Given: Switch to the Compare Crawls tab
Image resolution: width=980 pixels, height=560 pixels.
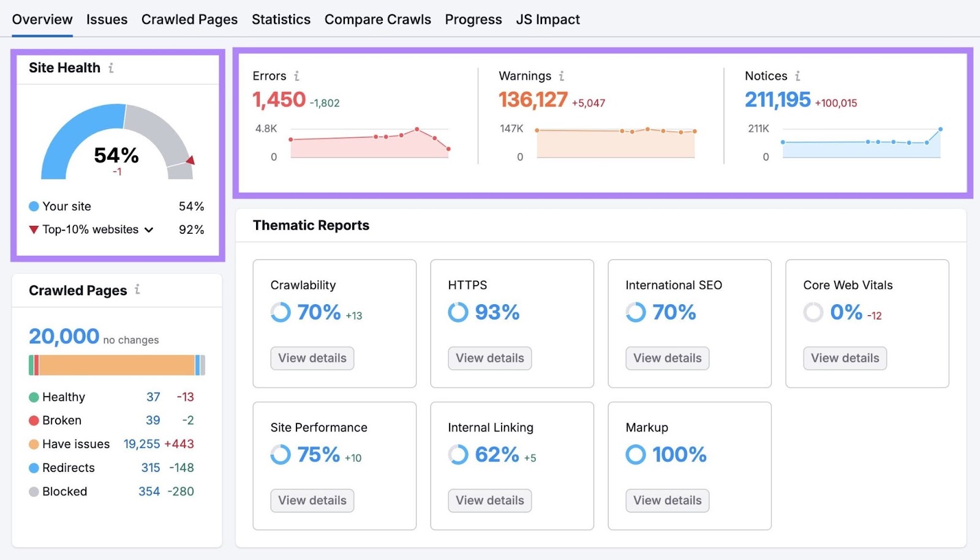Looking at the screenshot, I should (x=377, y=19).
